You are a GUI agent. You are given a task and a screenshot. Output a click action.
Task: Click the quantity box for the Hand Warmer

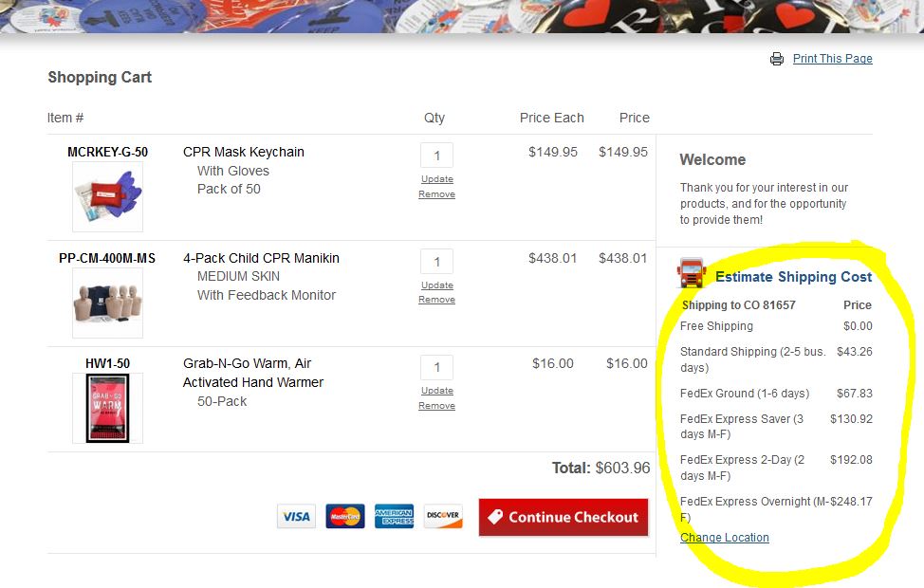click(x=436, y=367)
